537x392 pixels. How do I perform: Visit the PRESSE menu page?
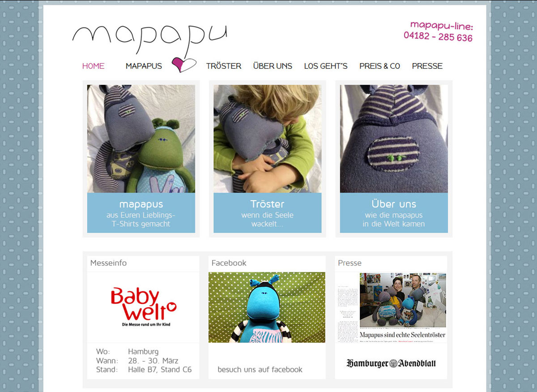[x=427, y=66]
